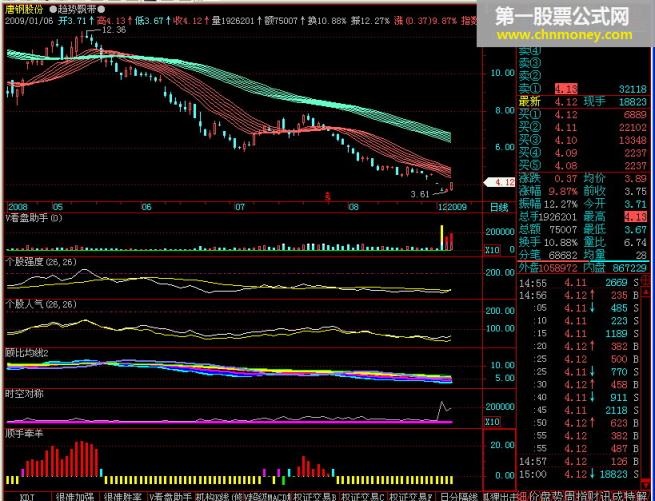Click the 2008 label on the time axis
655x501 pixels.
(x=18, y=207)
